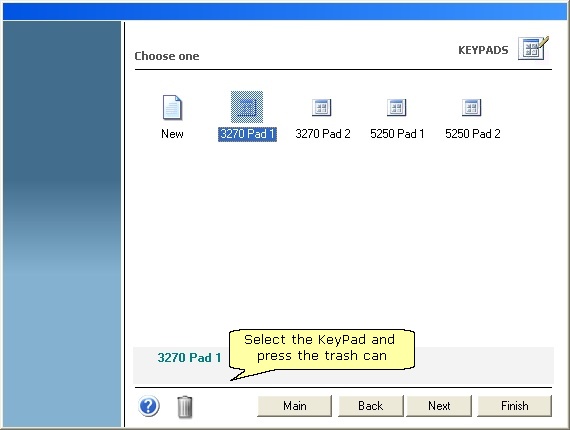Click the KEYPADS editor icon in header
The width and height of the screenshot is (570, 430).
533,48
